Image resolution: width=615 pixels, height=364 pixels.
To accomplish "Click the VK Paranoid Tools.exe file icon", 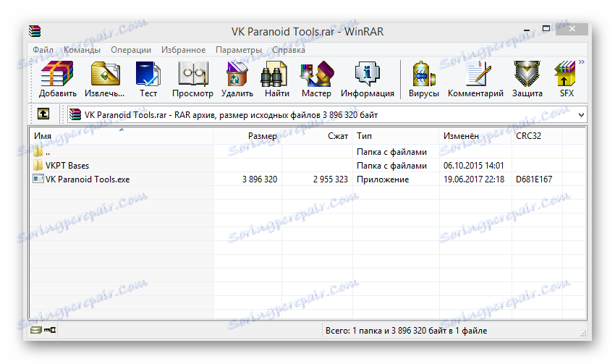I will [x=38, y=179].
